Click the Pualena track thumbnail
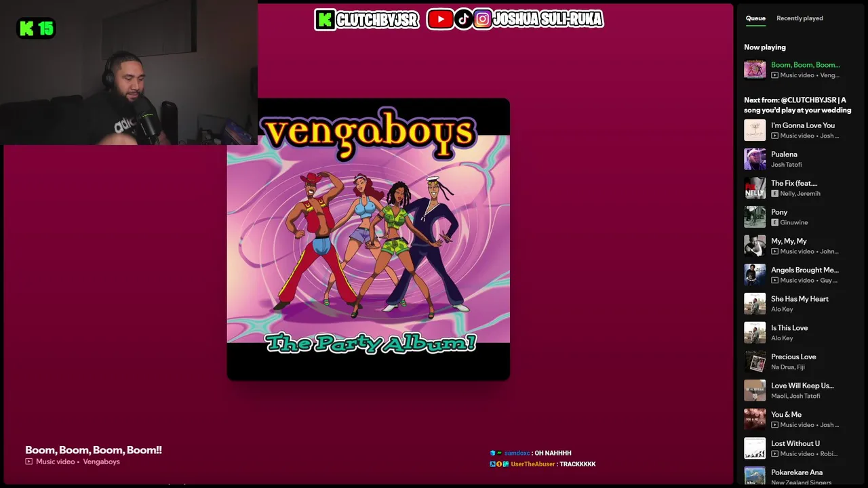Image resolution: width=868 pixels, height=488 pixels. tap(755, 159)
